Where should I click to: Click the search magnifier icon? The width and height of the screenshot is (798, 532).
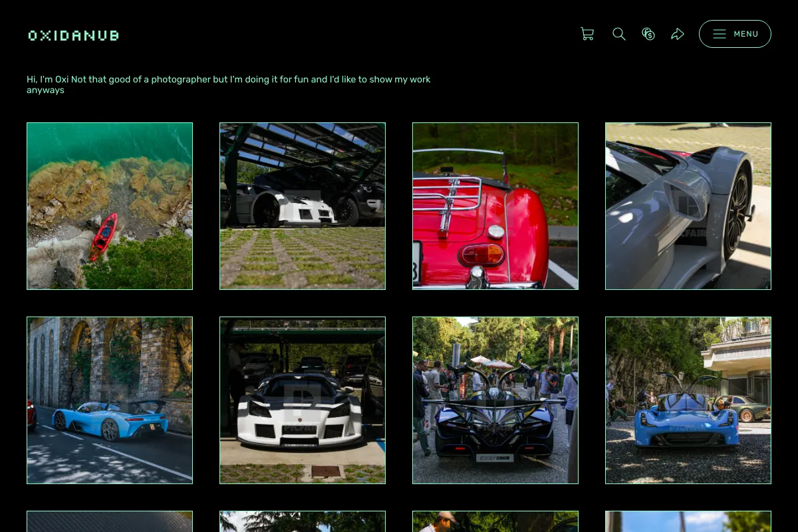(619, 34)
